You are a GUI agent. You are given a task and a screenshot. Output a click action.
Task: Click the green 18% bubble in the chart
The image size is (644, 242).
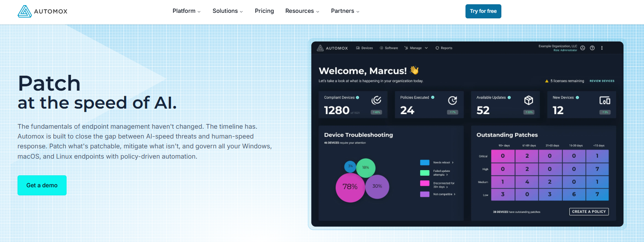366,168
